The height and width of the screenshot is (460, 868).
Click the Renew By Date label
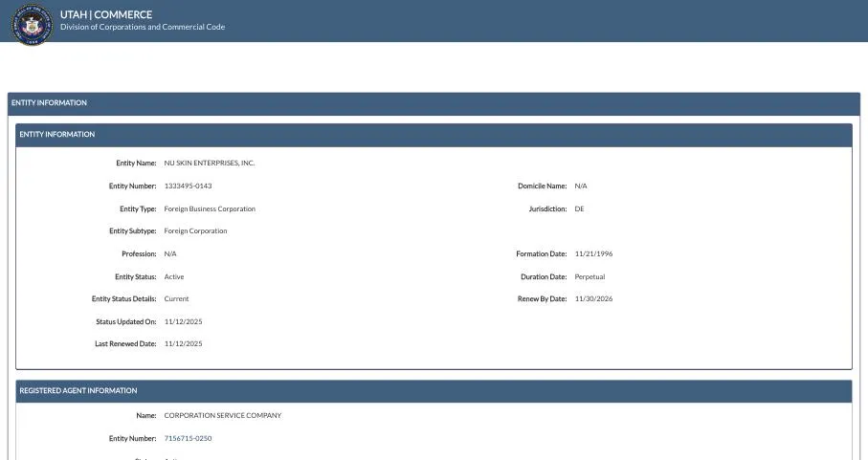(x=542, y=299)
